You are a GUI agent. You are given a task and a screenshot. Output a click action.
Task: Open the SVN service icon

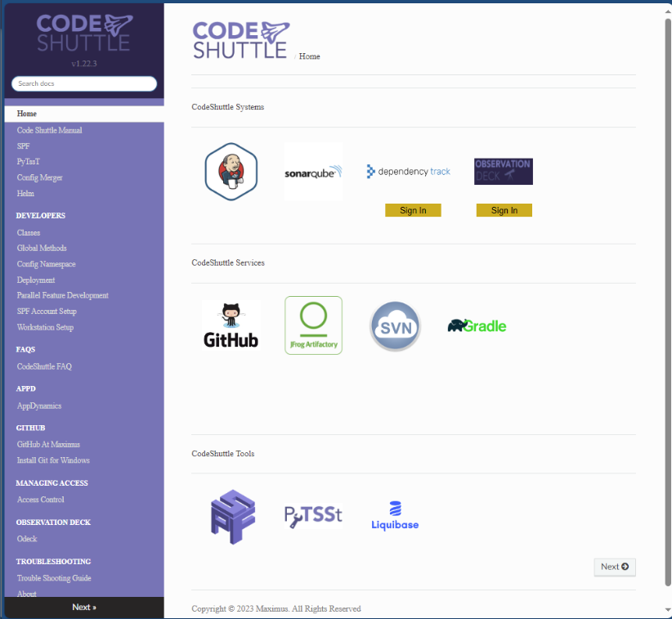[395, 326]
